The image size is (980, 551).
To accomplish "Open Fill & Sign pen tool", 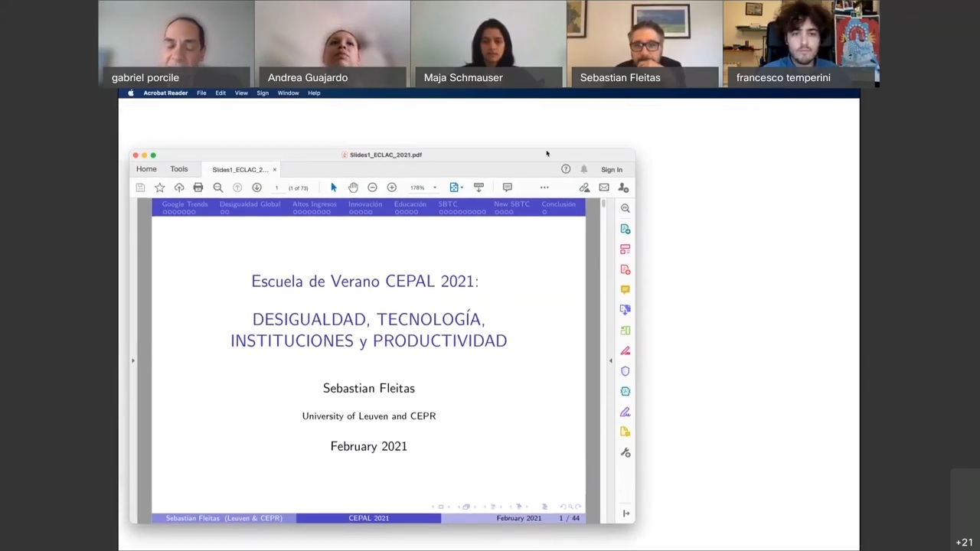I will (626, 412).
